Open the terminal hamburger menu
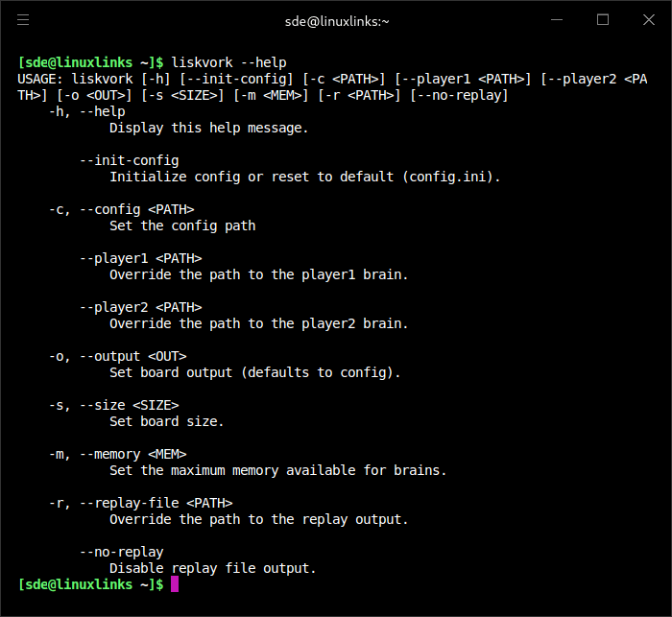This screenshot has height=617, width=672. coord(23,20)
